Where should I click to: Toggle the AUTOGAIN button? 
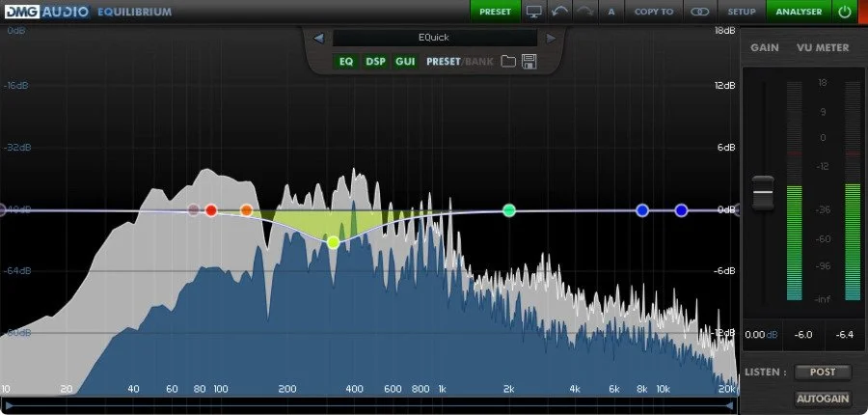click(x=823, y=399)
